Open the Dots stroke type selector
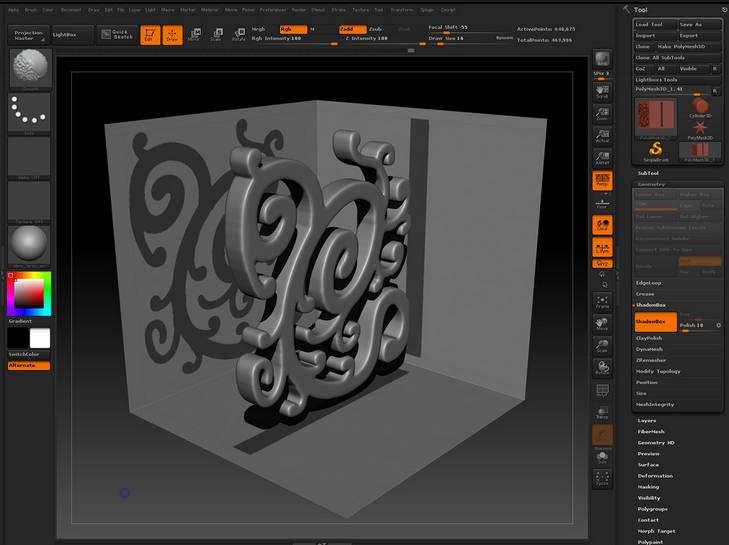 (29, 113)
